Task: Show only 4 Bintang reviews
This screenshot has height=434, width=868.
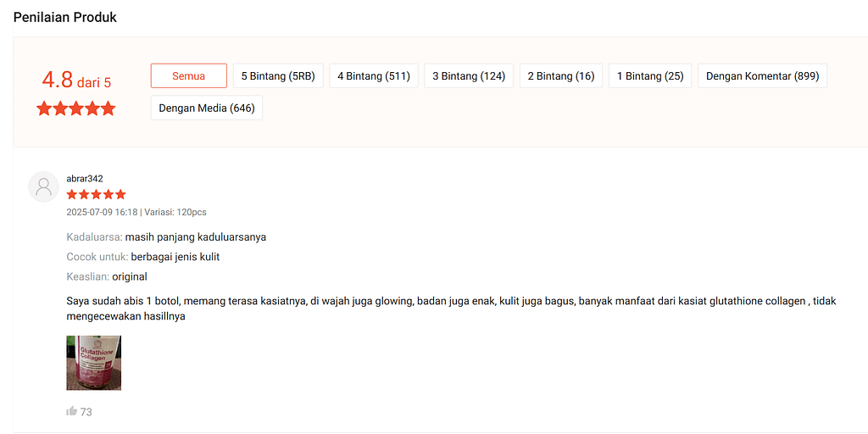Action: tap(373, 76)
